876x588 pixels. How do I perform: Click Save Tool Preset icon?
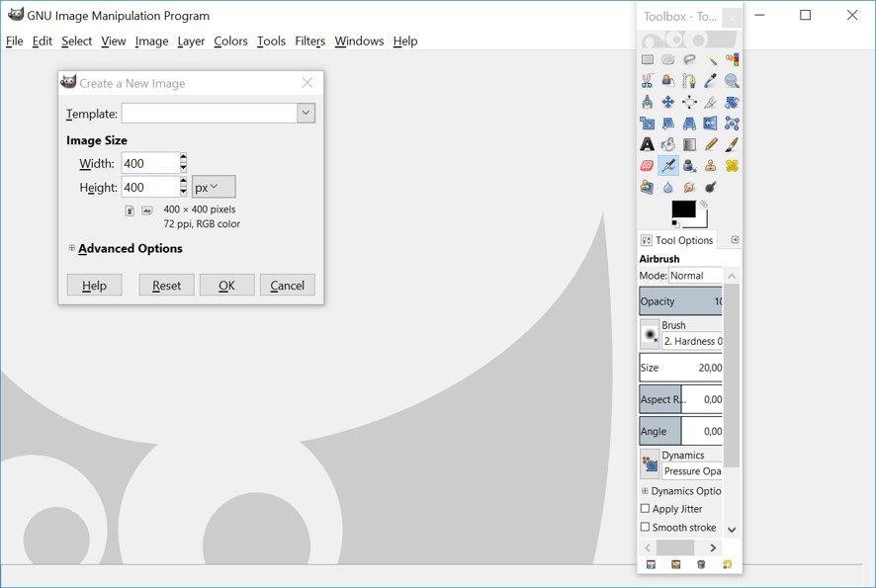(x=651, y=564)
